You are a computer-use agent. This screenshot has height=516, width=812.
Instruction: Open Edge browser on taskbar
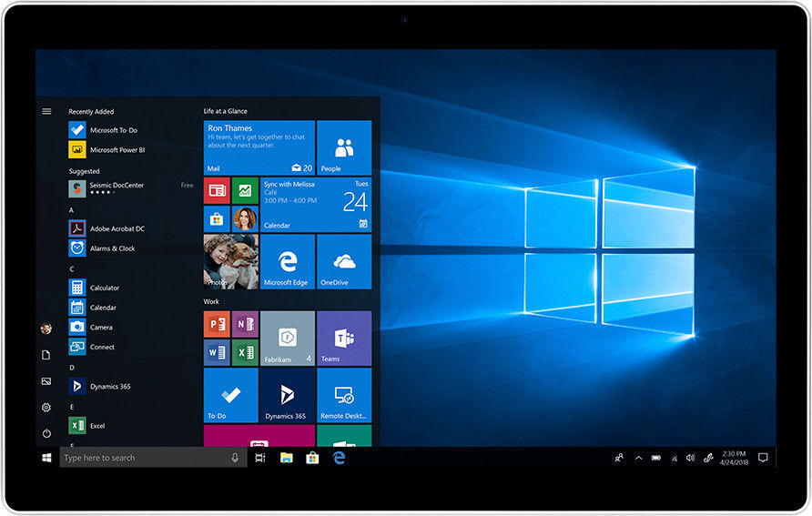(x=339, y=458)
